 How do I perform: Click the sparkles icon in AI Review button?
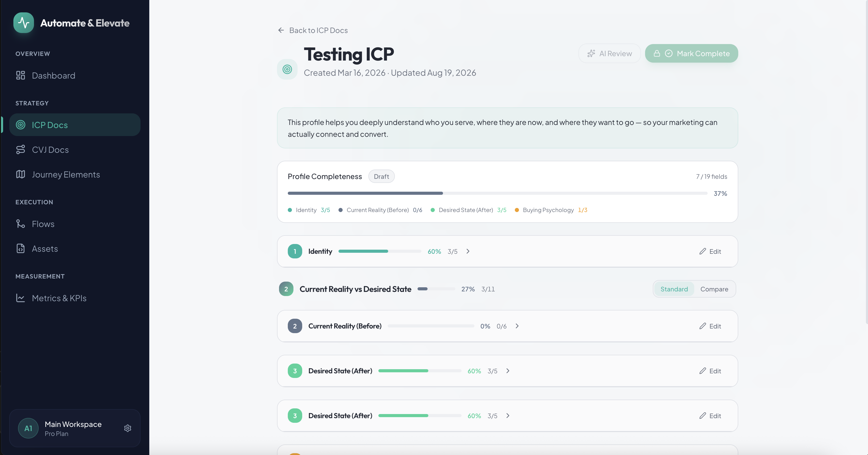point(591,54)
